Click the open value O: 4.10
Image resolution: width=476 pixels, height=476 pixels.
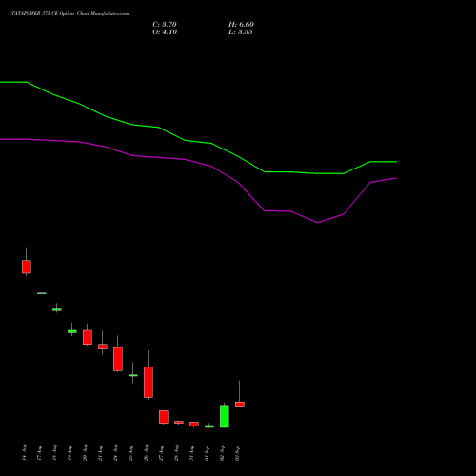(165, 32)
